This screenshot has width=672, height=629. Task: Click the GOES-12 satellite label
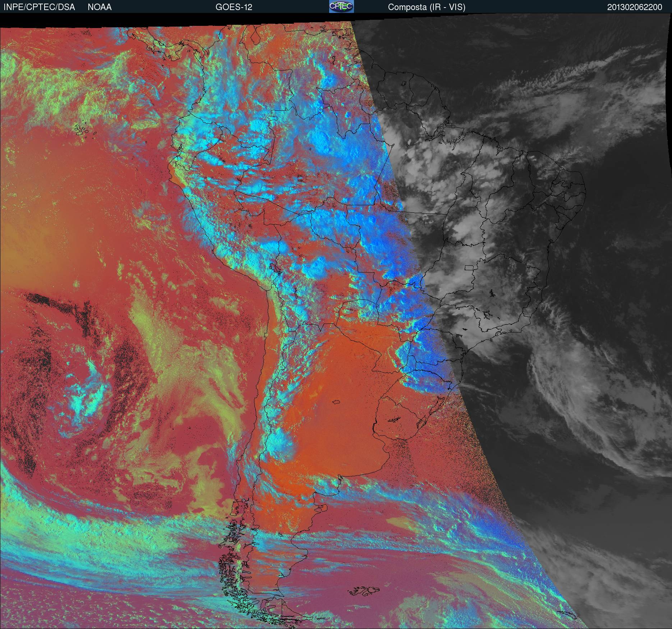coord(234,7)
